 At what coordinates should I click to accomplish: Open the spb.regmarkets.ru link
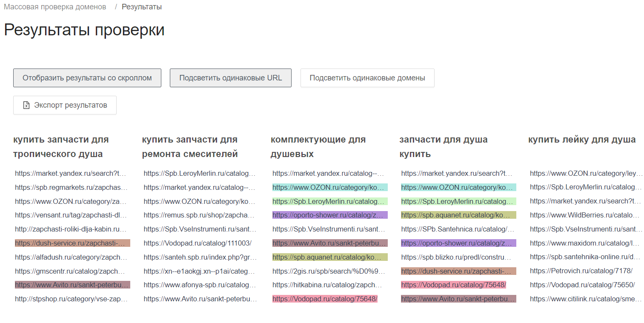pyautogui.click(x=71, y=187)
